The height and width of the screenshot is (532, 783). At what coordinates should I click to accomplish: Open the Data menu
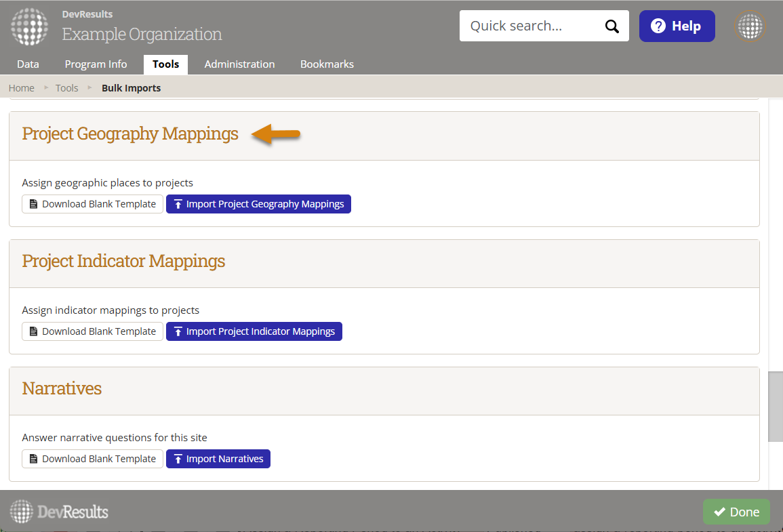(28, 64)
